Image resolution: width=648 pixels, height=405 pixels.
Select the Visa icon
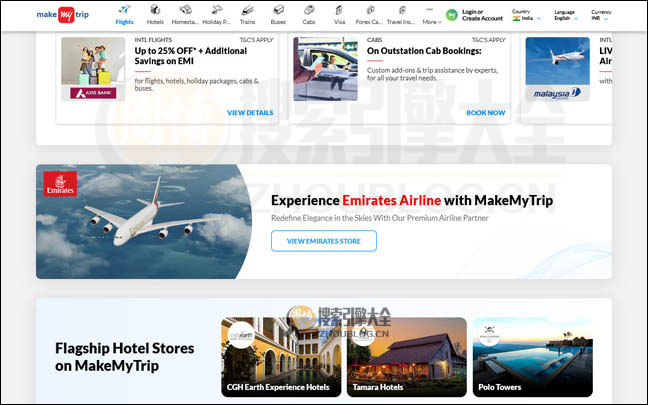pyautogui.click(x=339, y=10)
